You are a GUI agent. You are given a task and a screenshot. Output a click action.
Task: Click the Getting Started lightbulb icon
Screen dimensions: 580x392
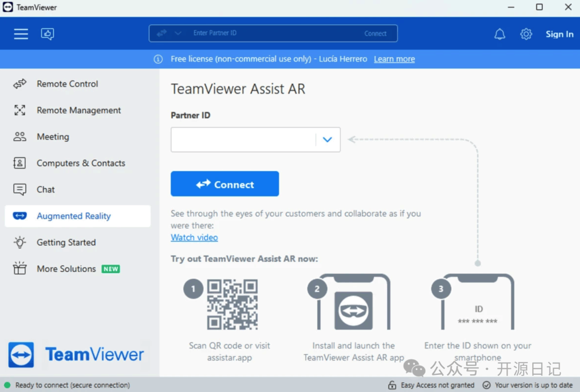[x=20, y=242]
